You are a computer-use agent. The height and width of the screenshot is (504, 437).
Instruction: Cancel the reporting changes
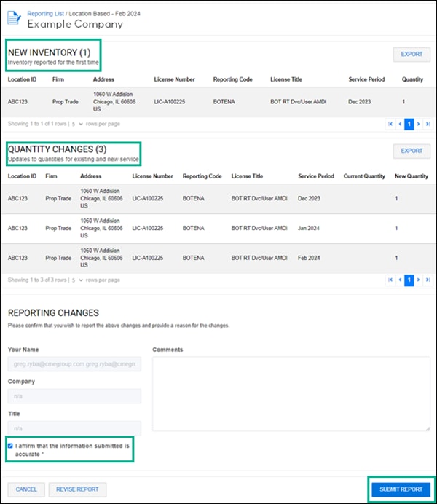click(26, 489)
